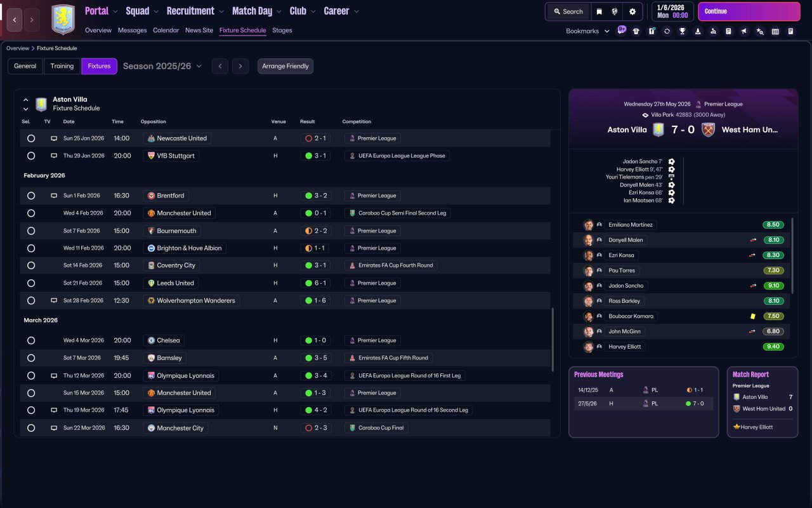Open the 14/12/25 previous meeting row
The height and width of the screenshot is (508, 812).
click(x=644, y=390)
